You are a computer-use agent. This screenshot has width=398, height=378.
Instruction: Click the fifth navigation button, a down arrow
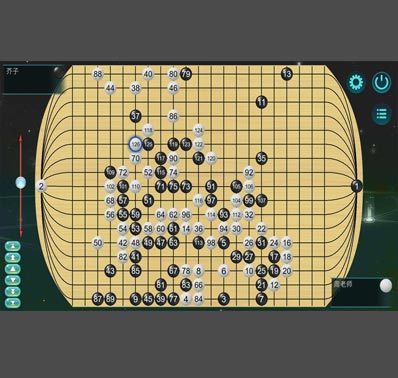pyautogui.click(x=13, y=291)
